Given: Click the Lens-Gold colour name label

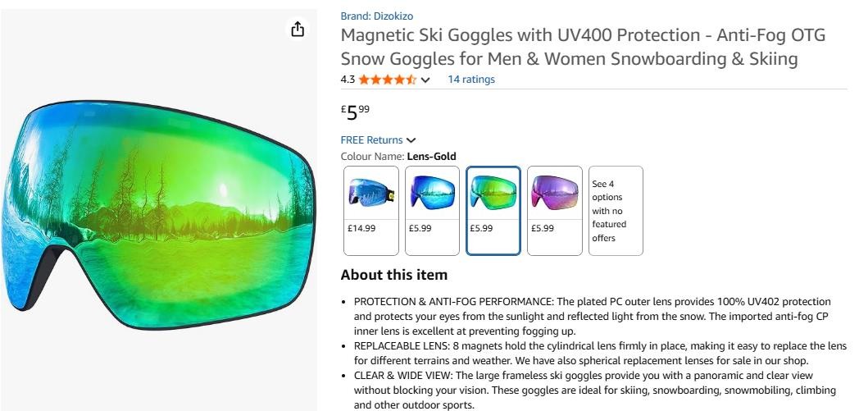Looking at the screenshot, I should [x=431, y=156].
